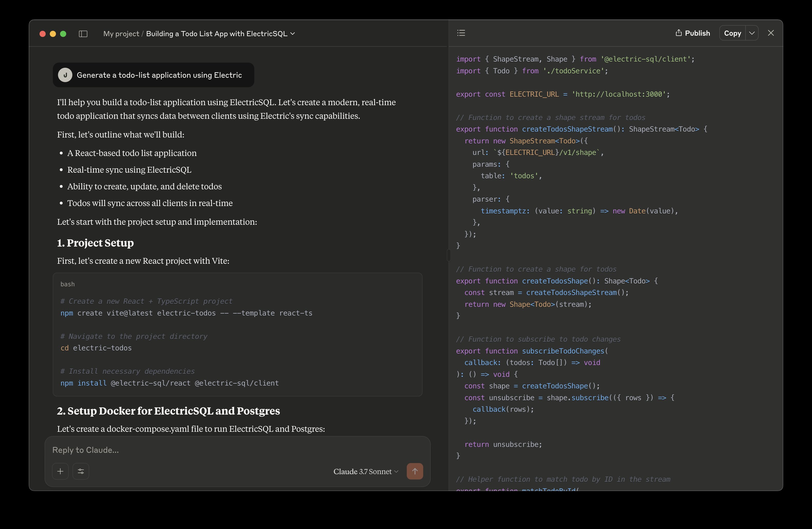The image size is (812, 529).
Task: Open the search and tools sliders icon
Action: coord(81,471)
